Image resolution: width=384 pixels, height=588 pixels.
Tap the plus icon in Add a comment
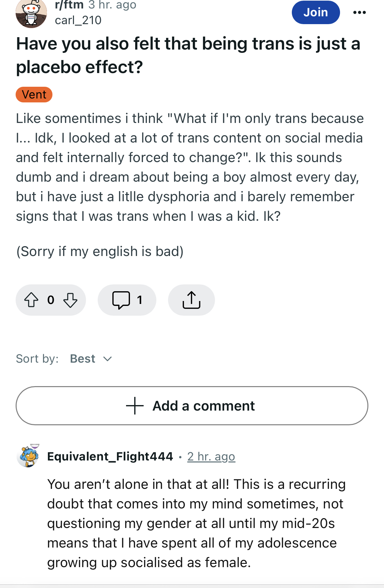pyautogui.click(x=135, y=406)
